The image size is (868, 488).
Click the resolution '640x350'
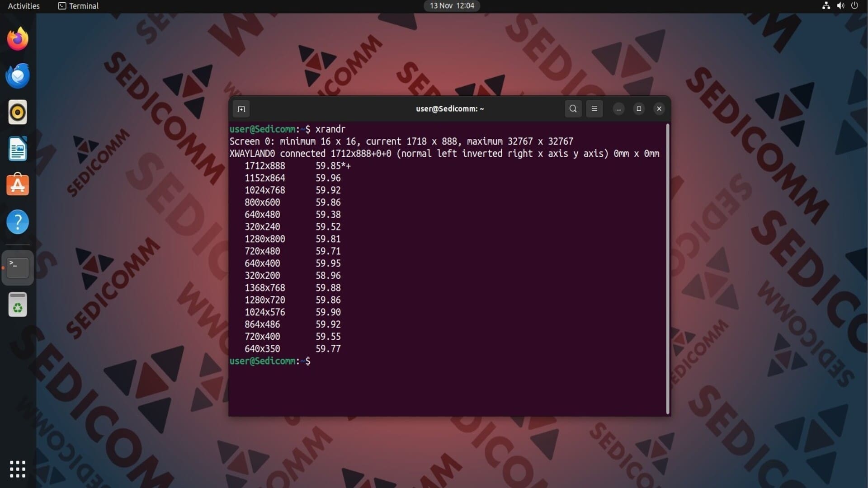(x=262, y=349)
